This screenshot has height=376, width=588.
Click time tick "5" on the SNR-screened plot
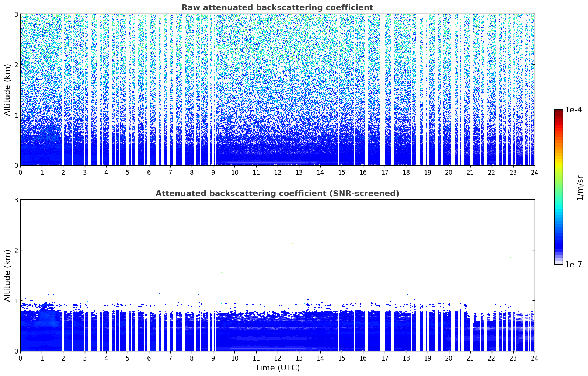point(128,358)
